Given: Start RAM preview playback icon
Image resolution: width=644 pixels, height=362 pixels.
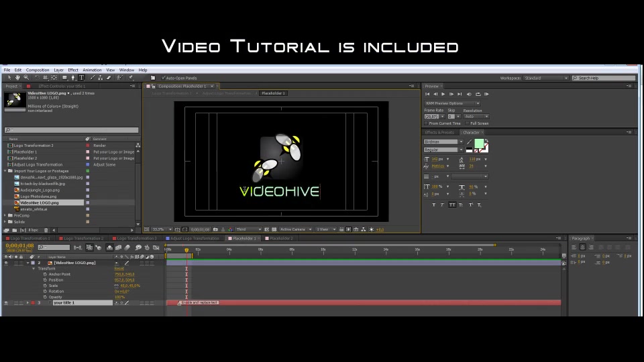Looking at the screenshot, I should (x=487, y=95).
